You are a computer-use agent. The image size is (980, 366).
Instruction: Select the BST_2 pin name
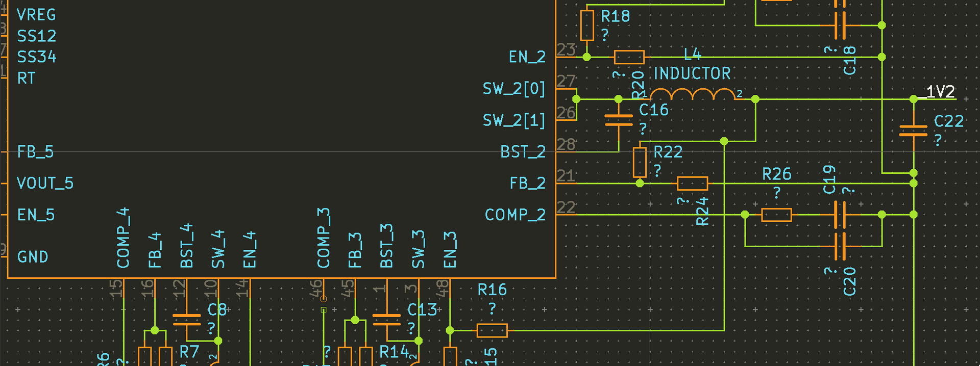pos(523,152)
